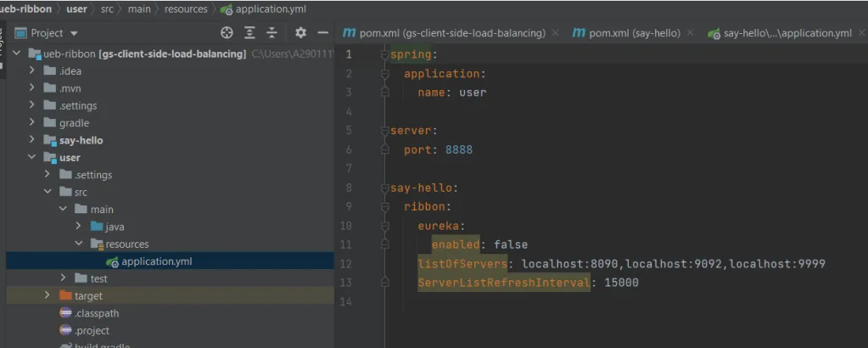Fold the application block at line 2

[384, 74]
